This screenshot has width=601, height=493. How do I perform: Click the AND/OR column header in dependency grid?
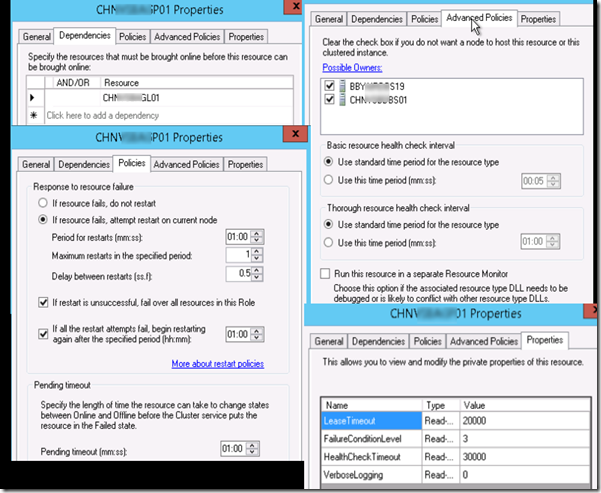click(73, 83)
